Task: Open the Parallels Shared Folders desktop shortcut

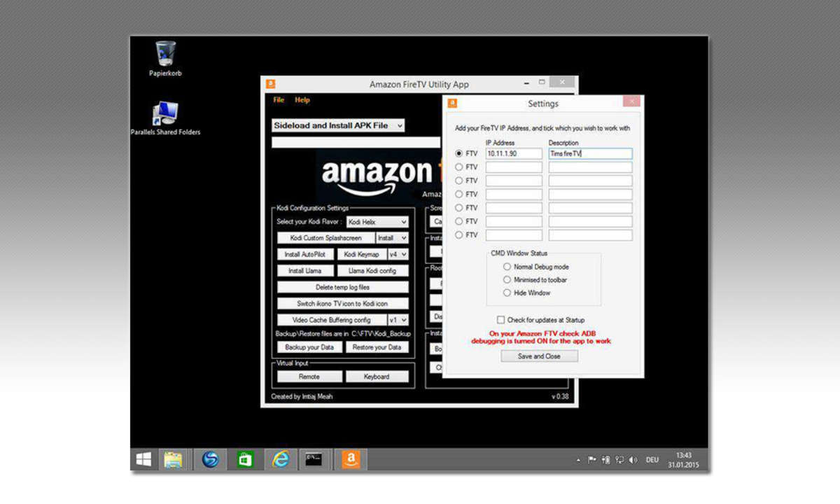Action: click(165, 119)
